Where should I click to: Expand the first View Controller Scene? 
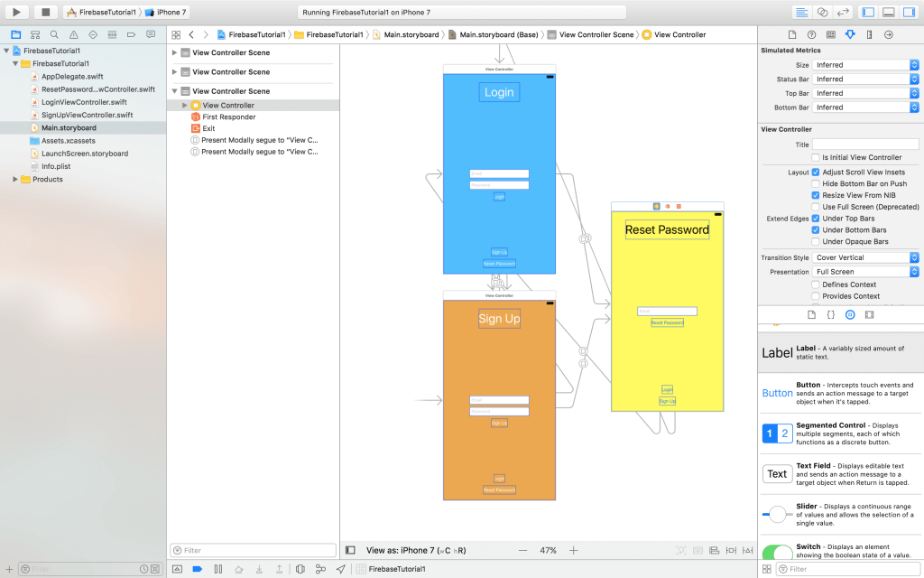(x=177, y=52)
